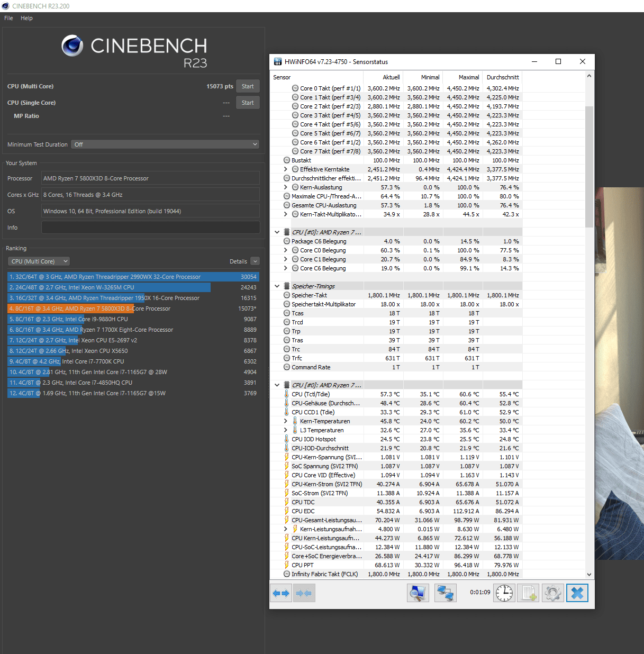644x654 pixels.
Task: Select the Core i9-9880H ranking row
Action: pos(133,319)
